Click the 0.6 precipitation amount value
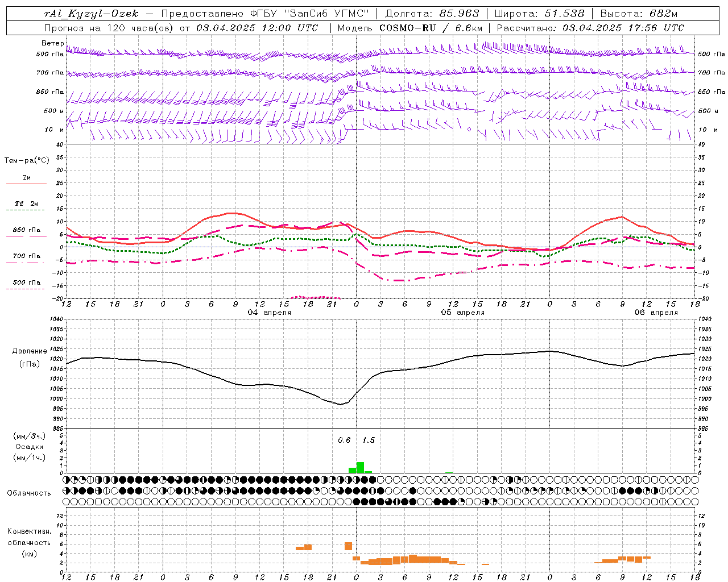728x582 pixels. (344, 440)
